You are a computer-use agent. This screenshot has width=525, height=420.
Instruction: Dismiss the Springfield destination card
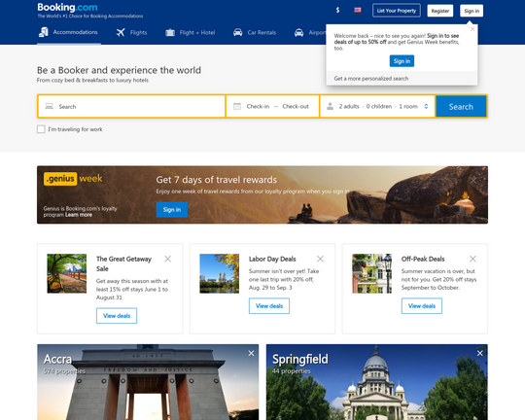point(480,353)
